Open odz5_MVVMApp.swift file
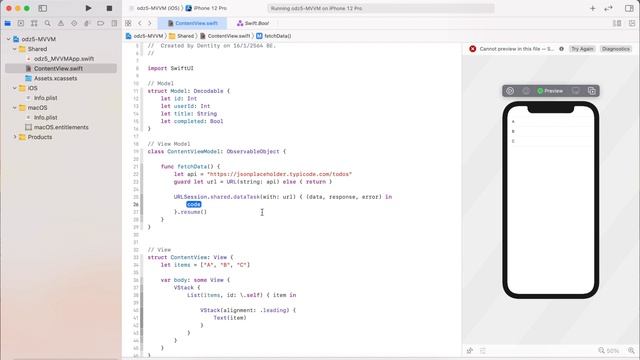Viewport: 640px width, 360px height. click(x=60, y=59)
